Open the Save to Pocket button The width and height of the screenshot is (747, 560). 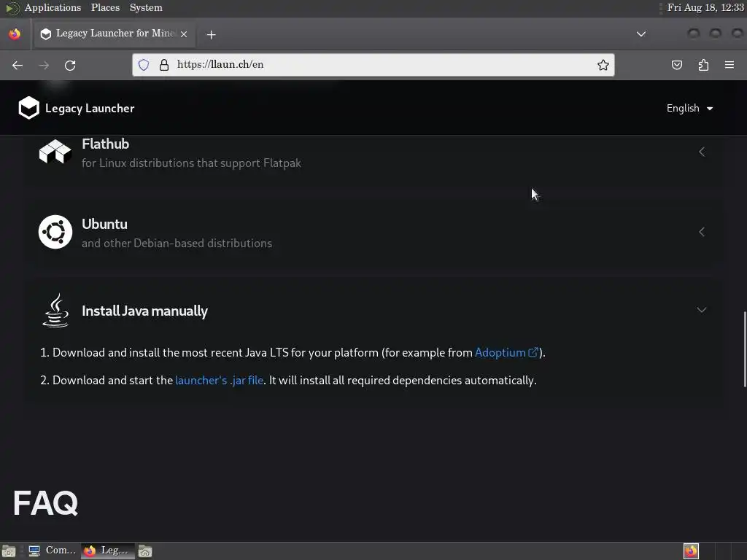click(x=676, y=65)
